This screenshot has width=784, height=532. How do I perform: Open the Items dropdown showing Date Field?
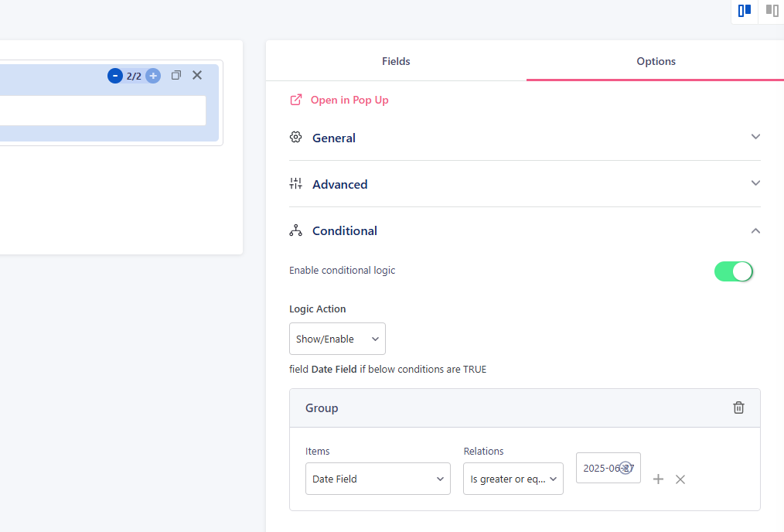pyautogui.click(x=377, y=479)
